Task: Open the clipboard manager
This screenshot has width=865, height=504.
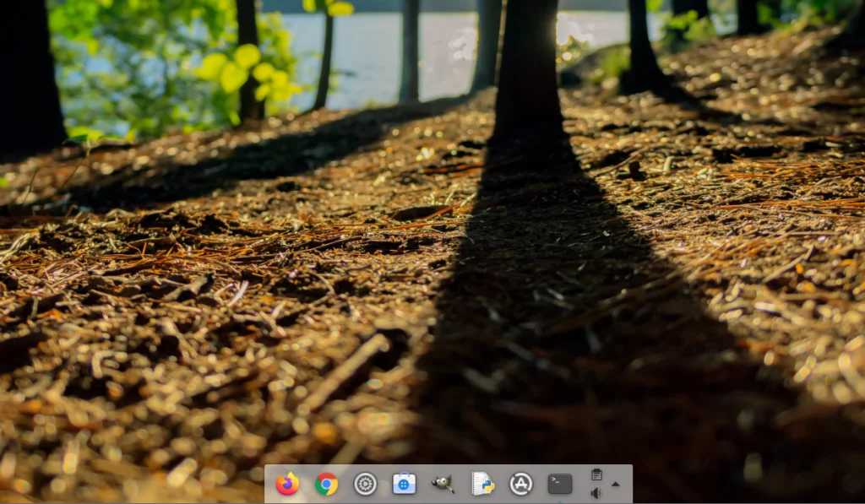Action: (x=596, y=475)
